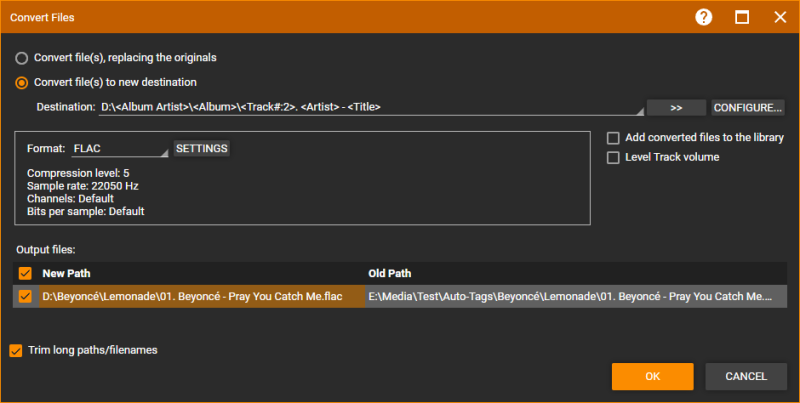800x403 pixels.
Task: Maximize the Convert Files dialog
Action: pos(742,17)
